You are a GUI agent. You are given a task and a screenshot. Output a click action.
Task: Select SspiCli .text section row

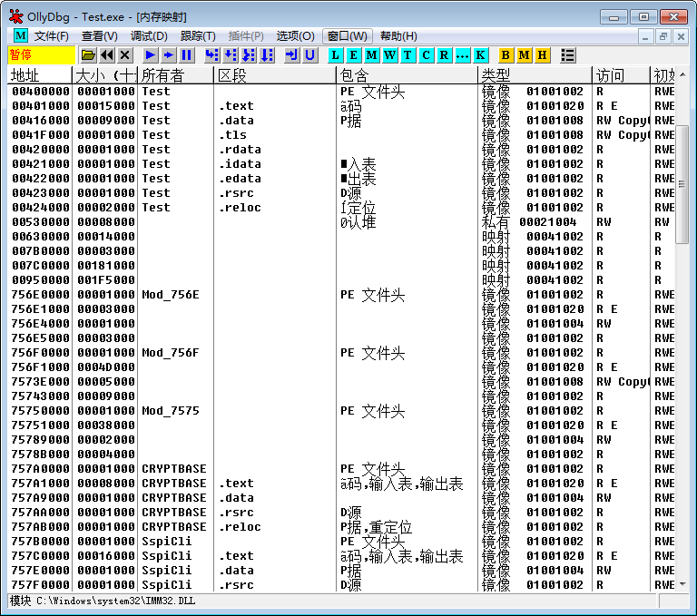(341, 556)
